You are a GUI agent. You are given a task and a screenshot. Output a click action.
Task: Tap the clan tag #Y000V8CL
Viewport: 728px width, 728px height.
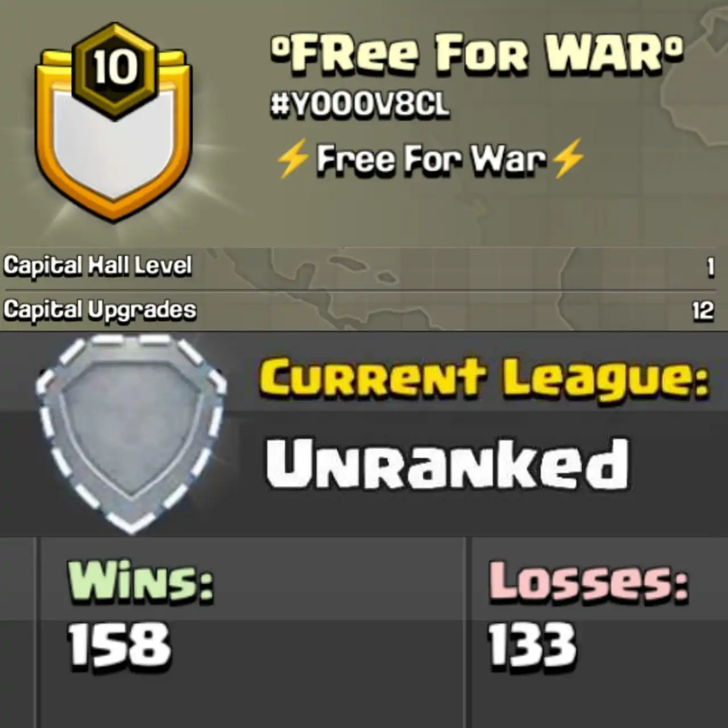[360, 105]
